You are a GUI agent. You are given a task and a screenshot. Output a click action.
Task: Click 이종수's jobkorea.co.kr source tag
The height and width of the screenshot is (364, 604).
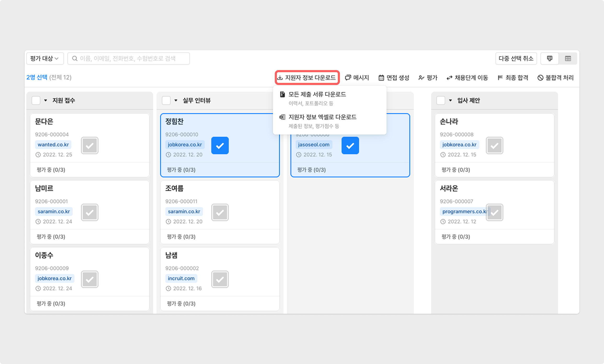[54, 278]
